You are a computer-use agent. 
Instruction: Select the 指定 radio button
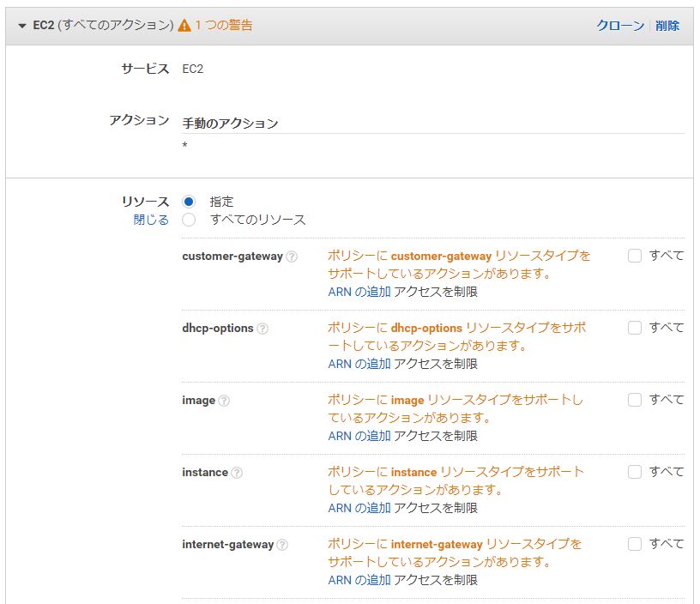click(189, 202)
